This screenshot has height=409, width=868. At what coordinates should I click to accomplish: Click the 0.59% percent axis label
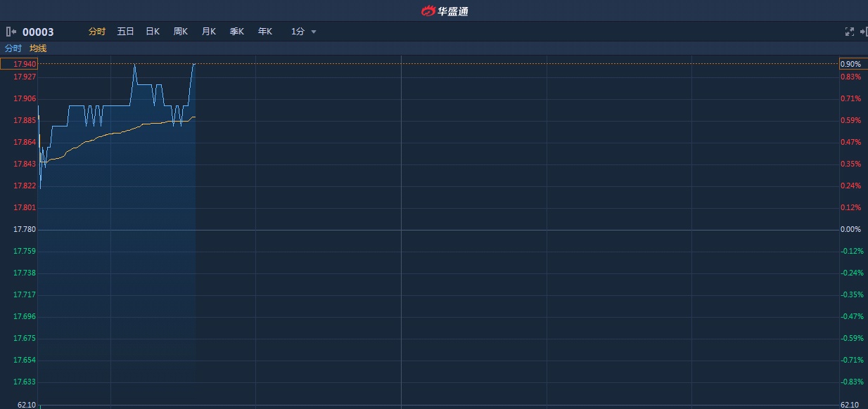[x=851, y=120]
